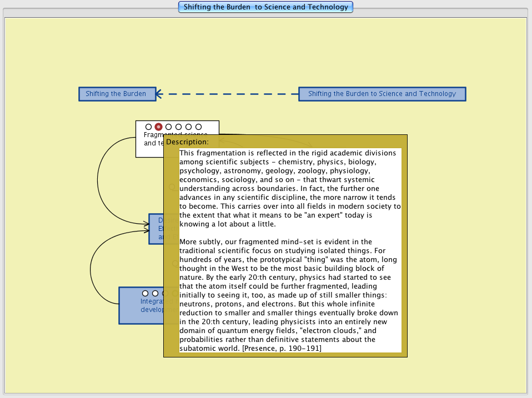Image resolution: width=532 pixels, height=398 pixels.
Task: Click the 'Description:' label on popup
Action: tap(187, 142)
